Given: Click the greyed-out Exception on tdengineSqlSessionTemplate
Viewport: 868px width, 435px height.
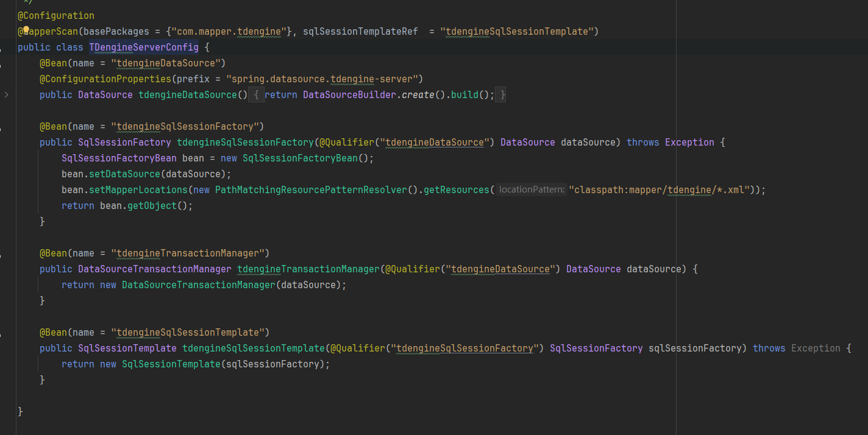Looking at the screenshot, I should [816, 348].
